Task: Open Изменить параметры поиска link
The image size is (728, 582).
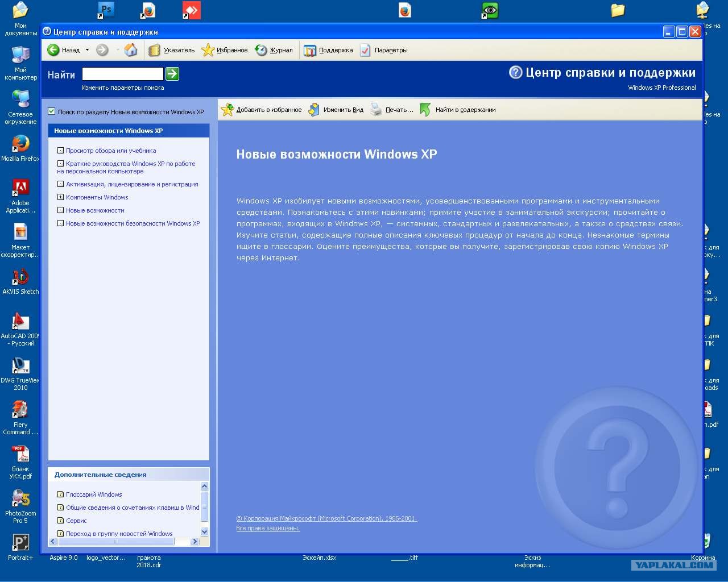Action: coord(123,88)
